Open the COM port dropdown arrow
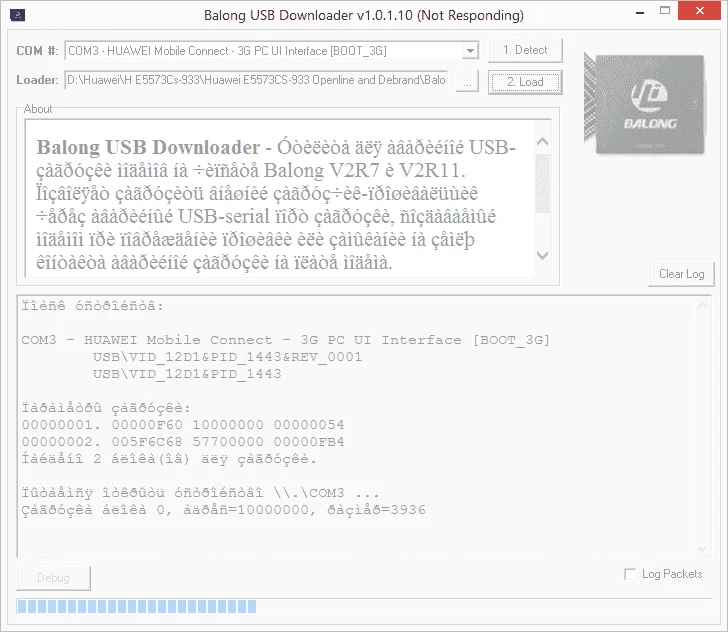 [x=470, y=50]
